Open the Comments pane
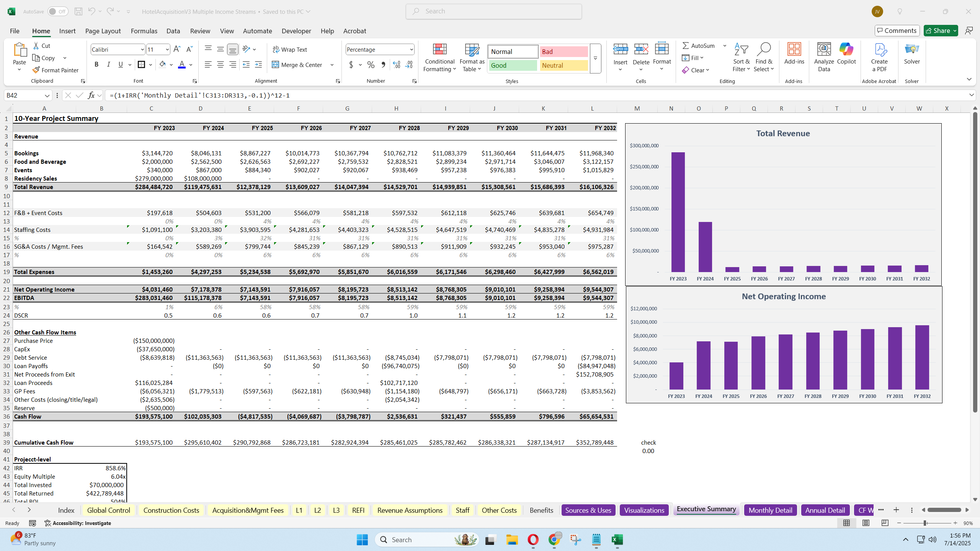 coord(897,30)
